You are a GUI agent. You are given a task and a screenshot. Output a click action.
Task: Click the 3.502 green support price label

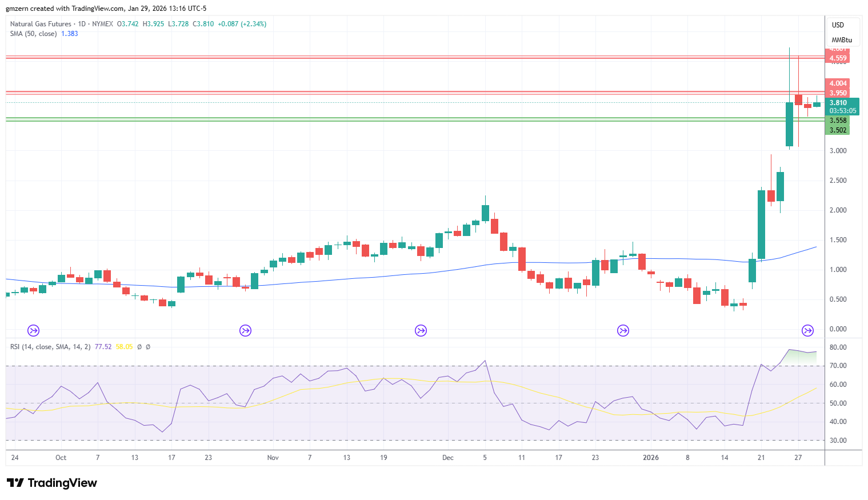pyautogui.click(x=838, y=130)
